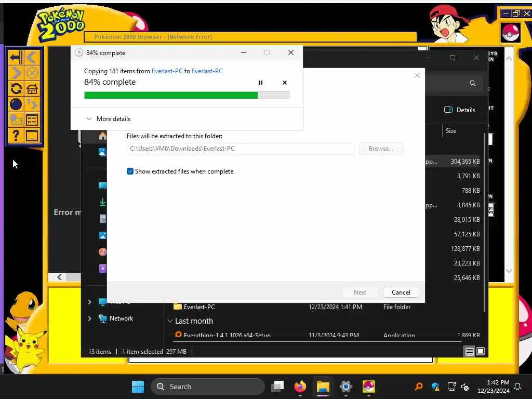
Task: Click Cancel in the extract dialog
Action: pos(401,292)
